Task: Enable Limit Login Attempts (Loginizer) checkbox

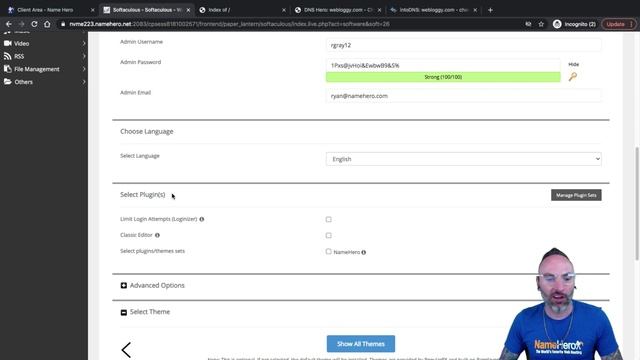Action: 329,220
